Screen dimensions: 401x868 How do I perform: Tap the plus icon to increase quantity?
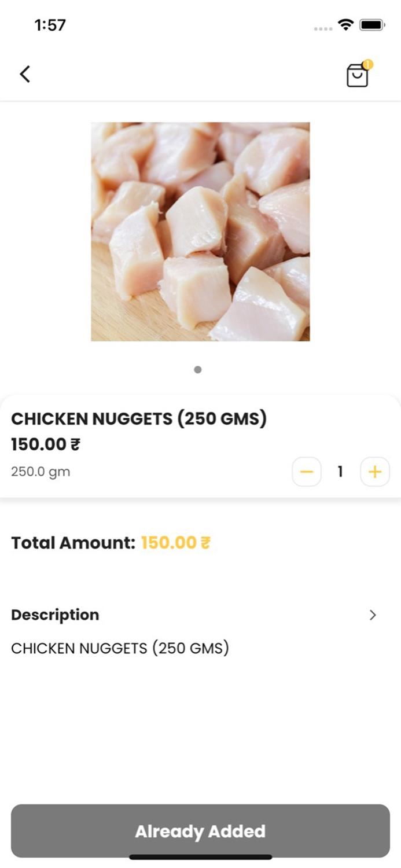[x=374, y=472]
